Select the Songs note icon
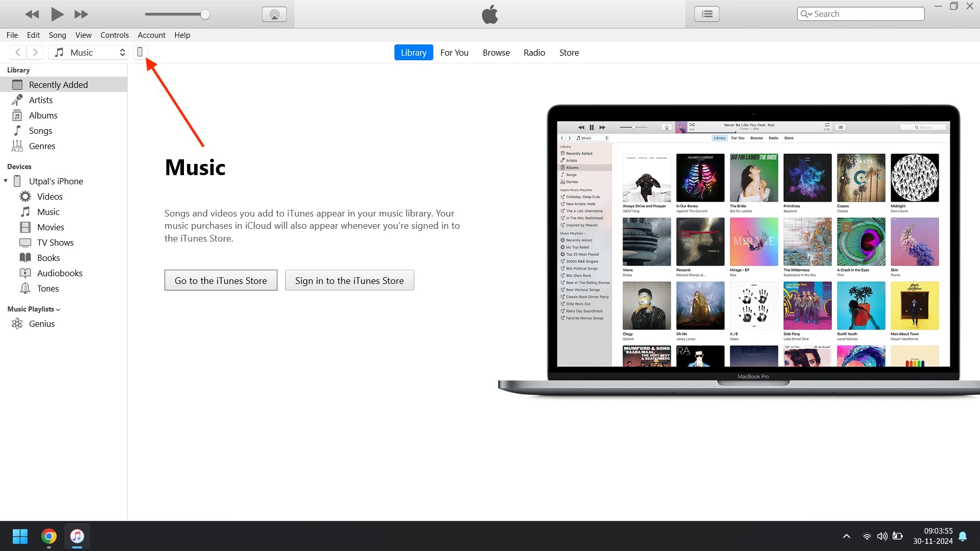The height and width of the screenshot is (551, 980). pyautogui.click(x=17, y=131)
